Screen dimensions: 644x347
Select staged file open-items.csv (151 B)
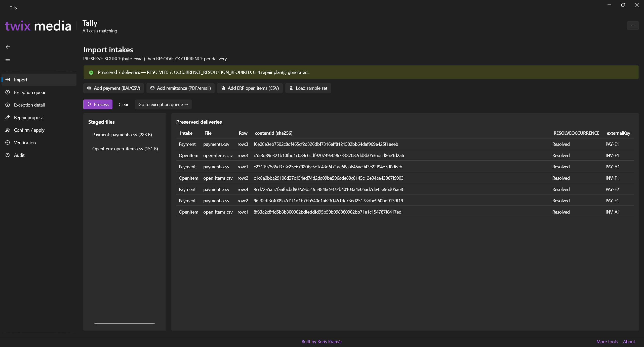pyautogui.click(x=125, y=149)
